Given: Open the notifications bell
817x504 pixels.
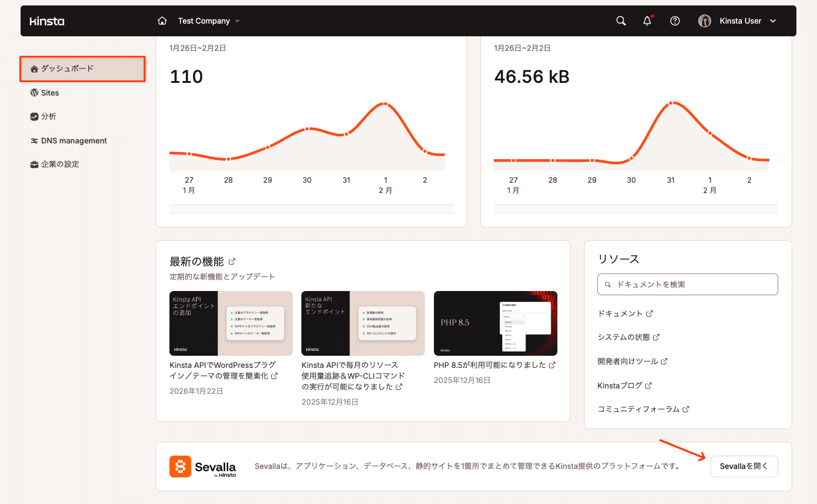Looking at the screenshot, I should 647,21.
